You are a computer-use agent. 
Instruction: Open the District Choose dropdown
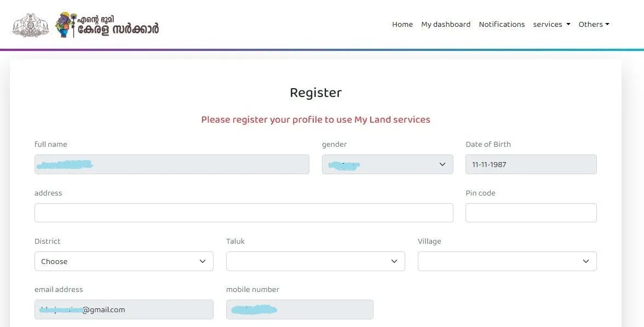point(124,261)
